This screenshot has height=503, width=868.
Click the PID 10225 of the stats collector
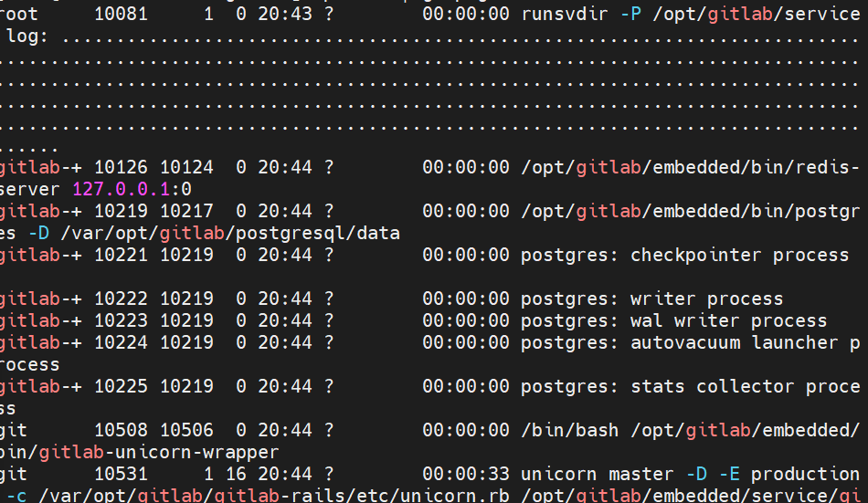121,386
